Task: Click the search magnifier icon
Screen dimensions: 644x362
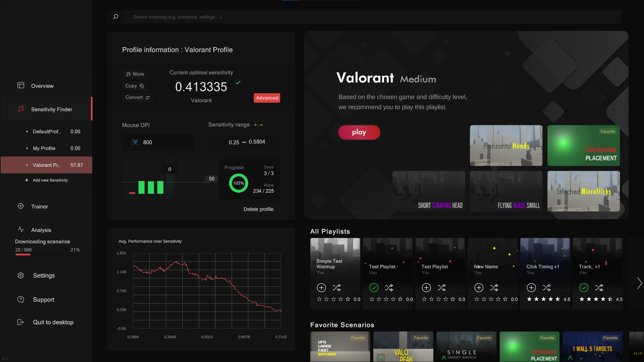Action: click(116, 17)
